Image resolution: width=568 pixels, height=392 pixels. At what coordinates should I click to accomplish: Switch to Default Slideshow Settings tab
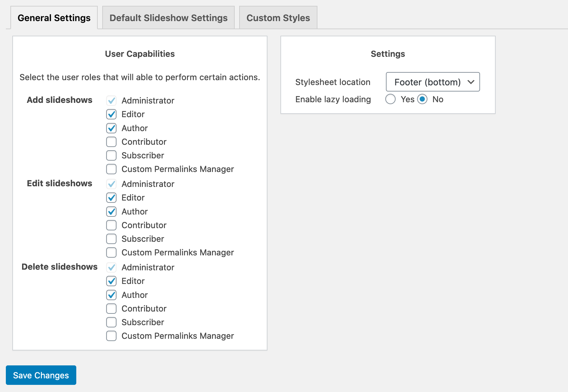click(168, 18)
